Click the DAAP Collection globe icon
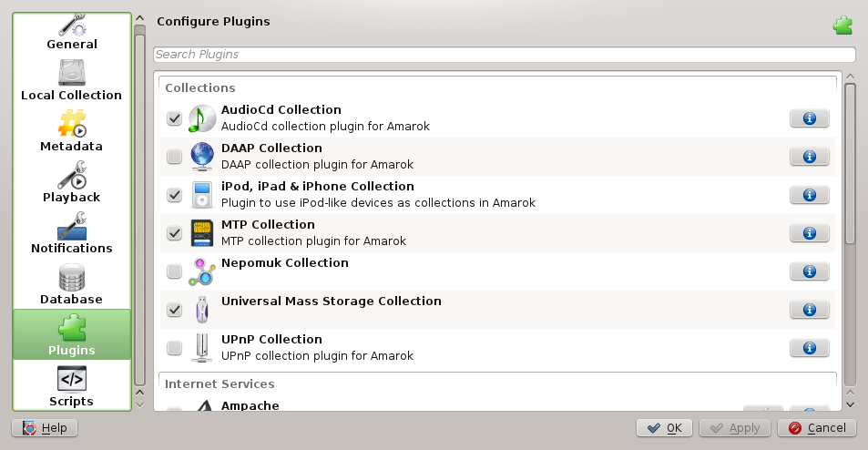Screen dimensions: 868x450 (202, 157)
